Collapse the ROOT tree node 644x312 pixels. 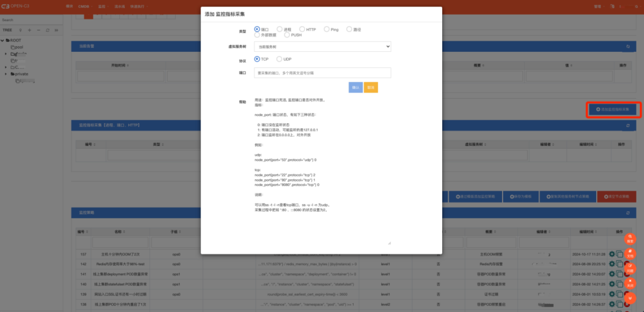[3, 40]
